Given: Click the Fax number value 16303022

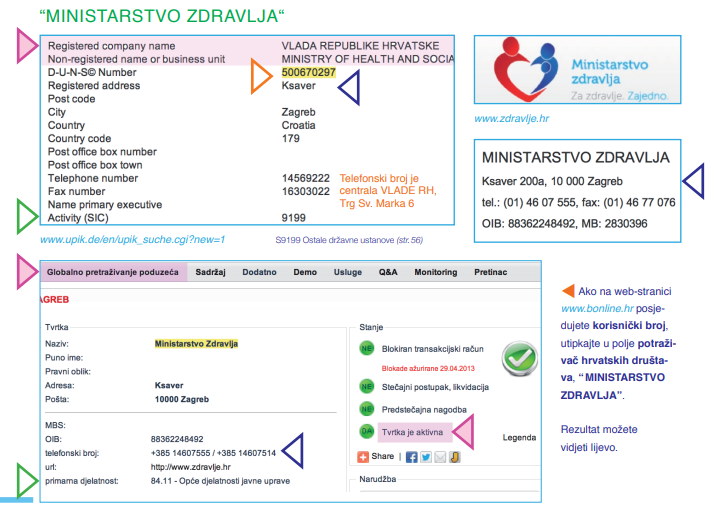Looking at the screenshot, I should [x=306, y=191].
